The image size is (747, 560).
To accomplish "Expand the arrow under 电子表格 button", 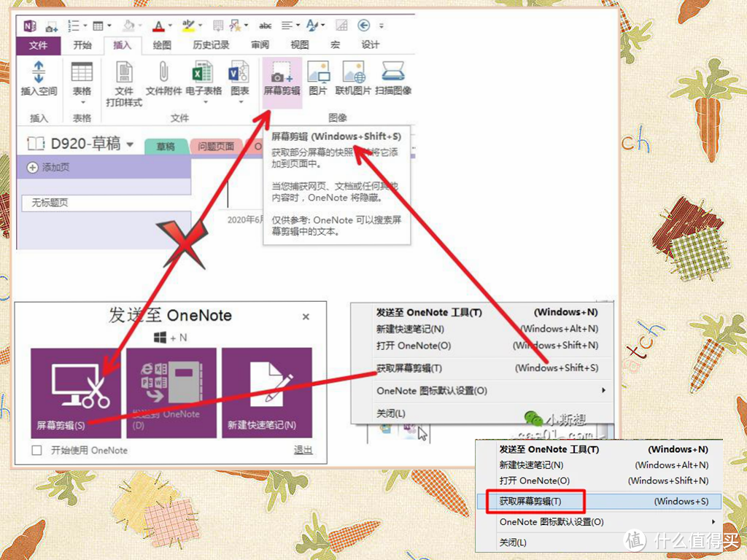I will [206, 102].
